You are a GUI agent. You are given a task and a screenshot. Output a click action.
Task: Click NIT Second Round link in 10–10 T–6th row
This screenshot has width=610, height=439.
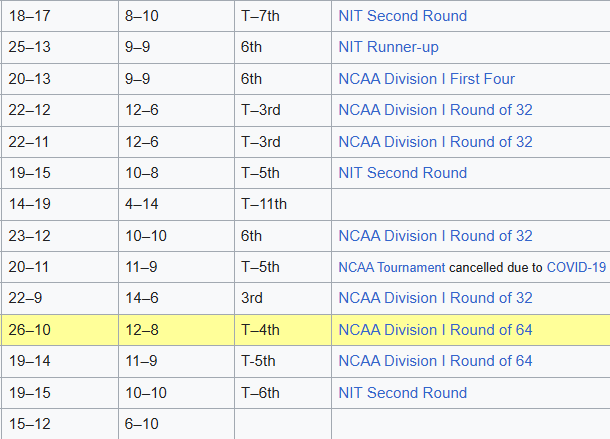coord(402,393)
